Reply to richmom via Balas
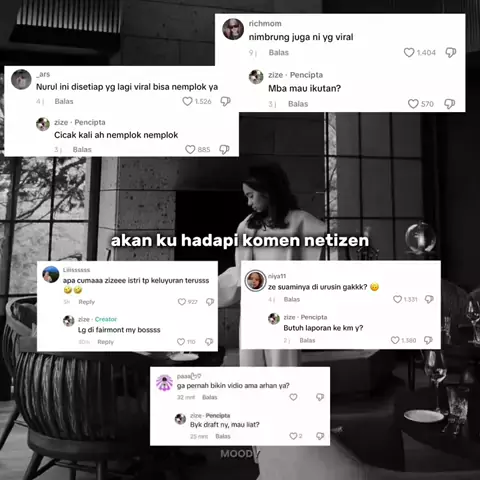 (x=279, y=53)
